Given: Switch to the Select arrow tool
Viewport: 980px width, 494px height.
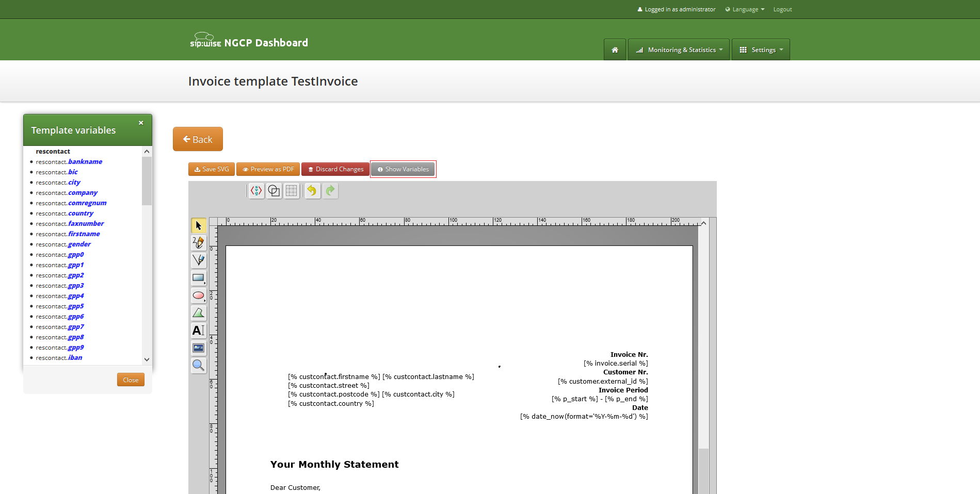Looking at the screenshot, I should click(198, 225).
